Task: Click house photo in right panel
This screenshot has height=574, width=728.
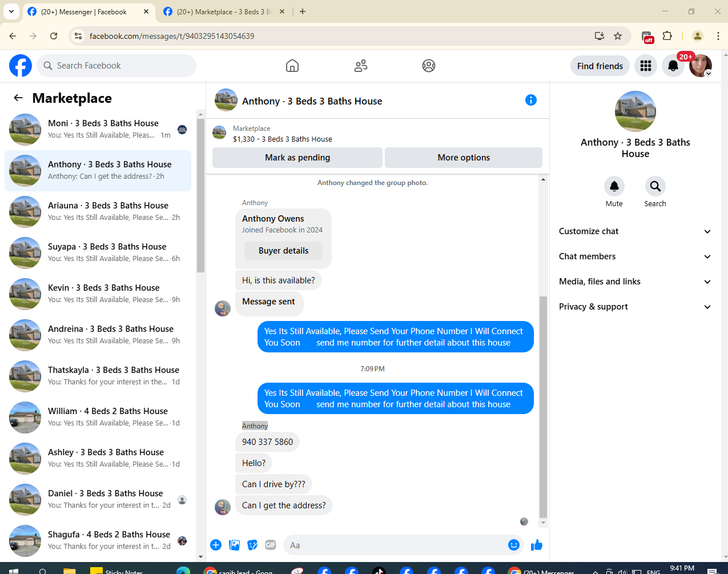Action: (636, 111)
